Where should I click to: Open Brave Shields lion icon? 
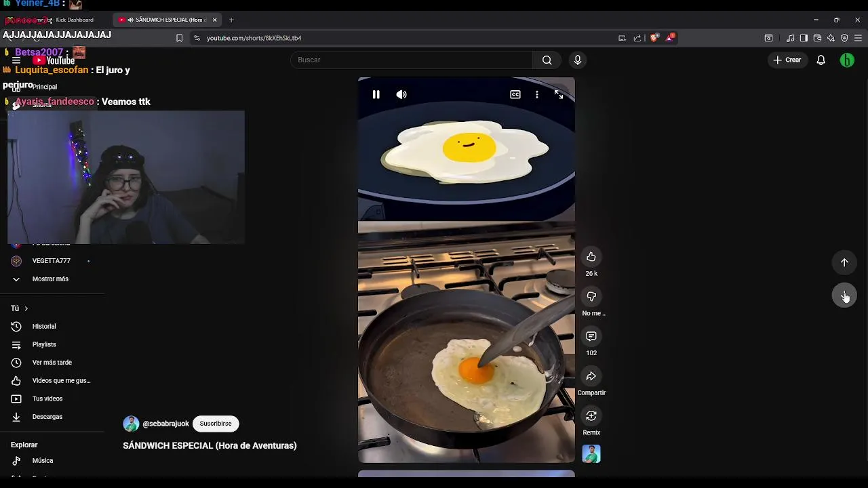pos(654,38)
